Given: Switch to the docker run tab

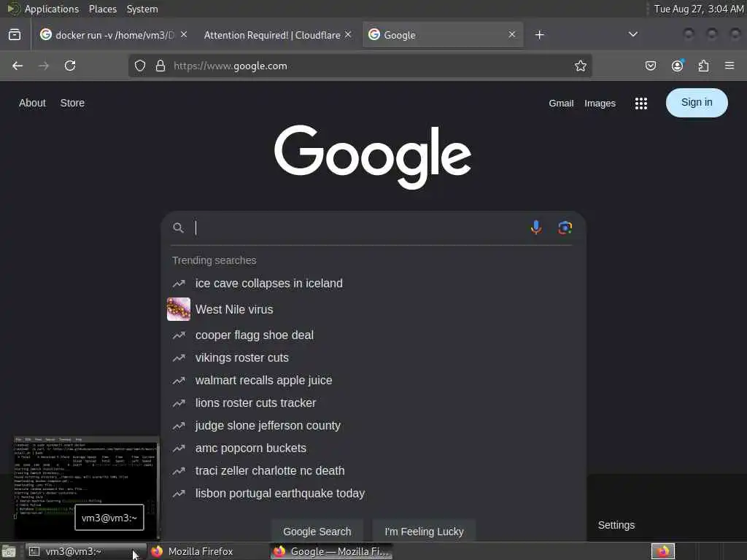Looking at the screenshot, I should coord(113,35).
